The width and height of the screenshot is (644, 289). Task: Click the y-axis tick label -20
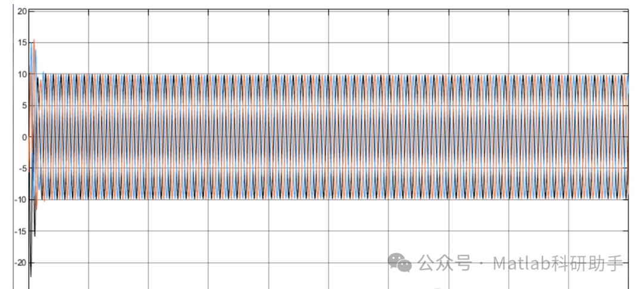coord(20,262)
